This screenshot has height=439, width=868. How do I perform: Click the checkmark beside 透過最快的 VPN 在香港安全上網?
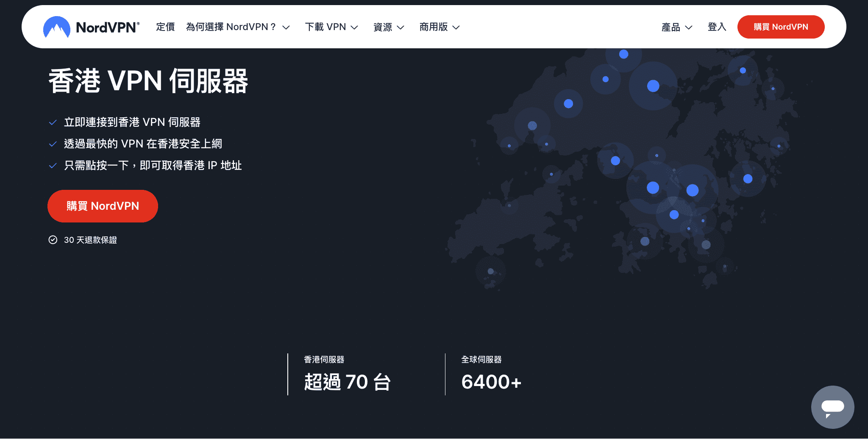click(53, 144)
